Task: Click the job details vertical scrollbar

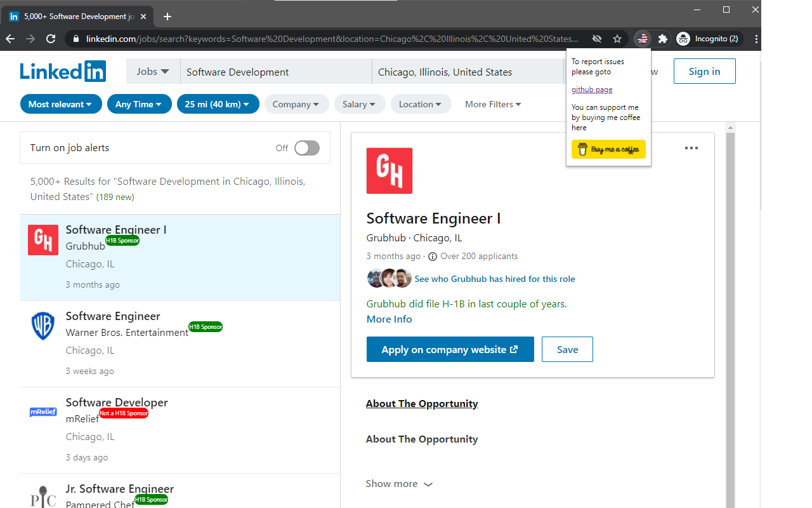Action: tap(730, 317)
